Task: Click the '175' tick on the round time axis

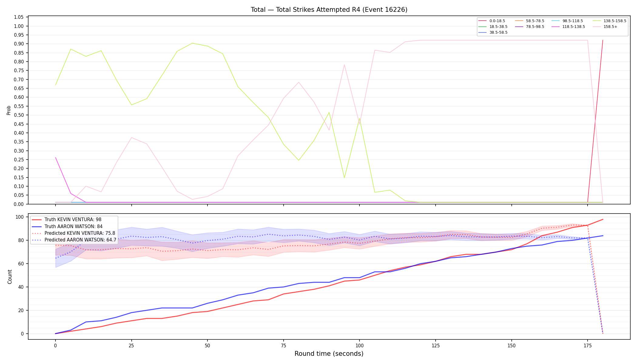Action: [x=588, y=345]
